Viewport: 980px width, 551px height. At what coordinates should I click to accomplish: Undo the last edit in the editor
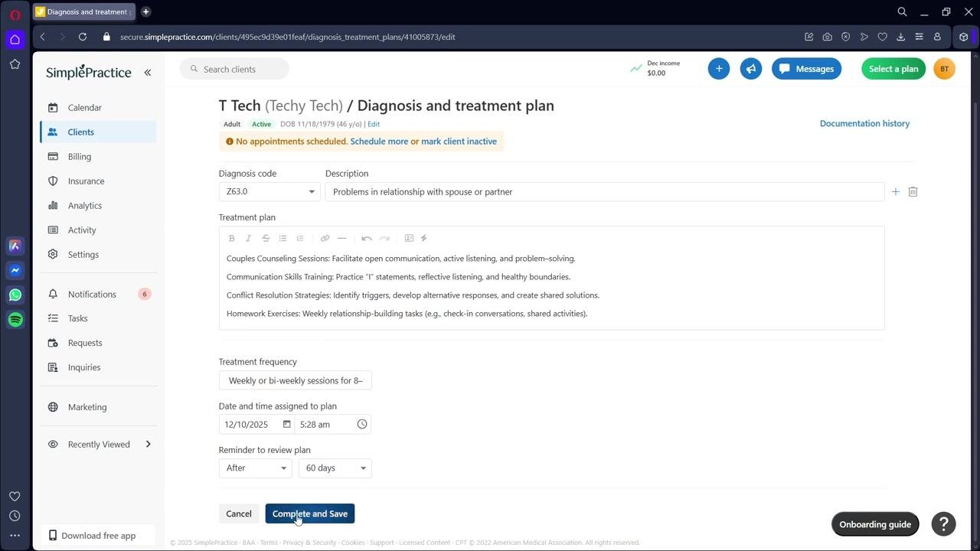367,238
